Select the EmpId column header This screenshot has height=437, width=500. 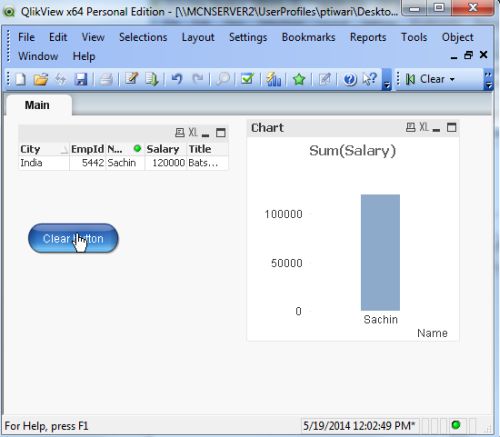[87, 149]
